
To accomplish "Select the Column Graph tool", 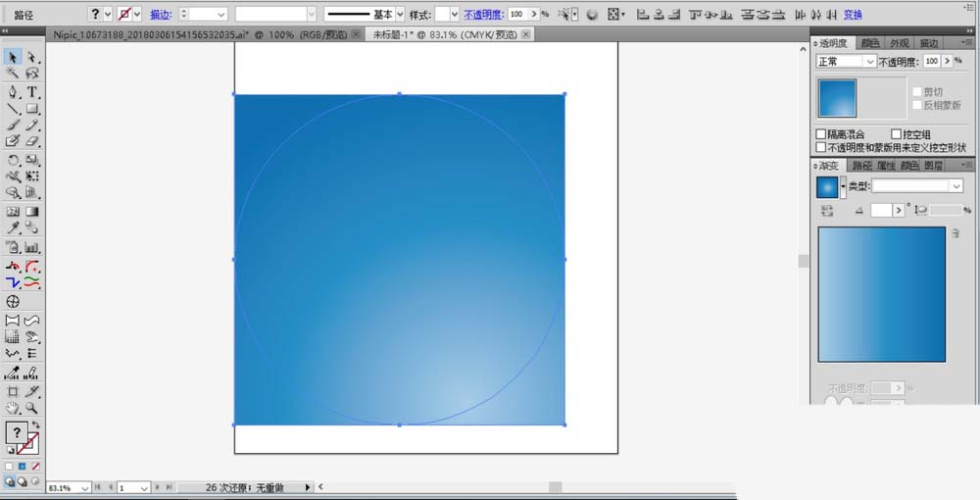I will 32,247.
